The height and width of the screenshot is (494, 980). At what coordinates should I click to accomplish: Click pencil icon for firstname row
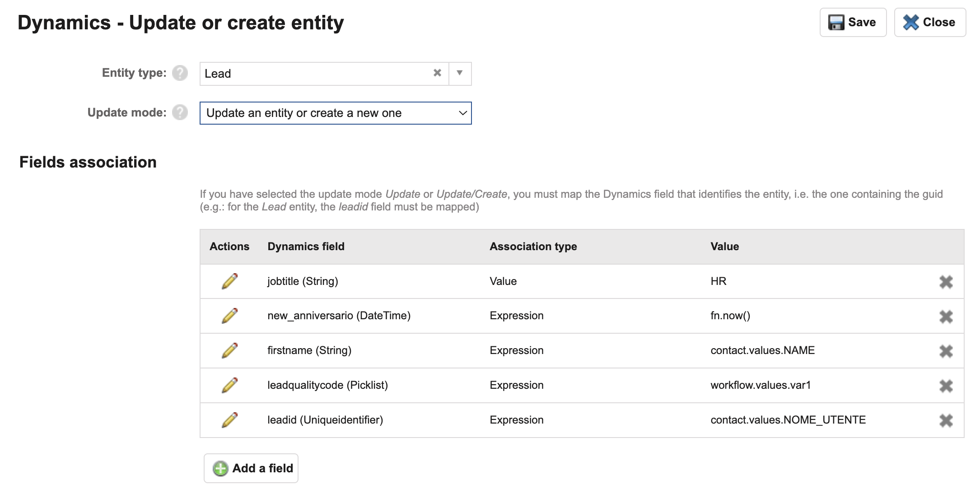point(229,351)
